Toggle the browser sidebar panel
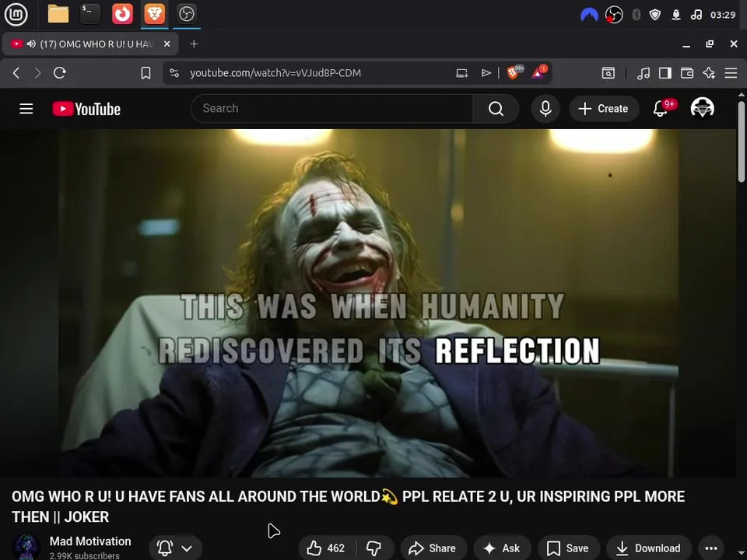The height and width of the screenshot is (560, 747). click(665, 73)
